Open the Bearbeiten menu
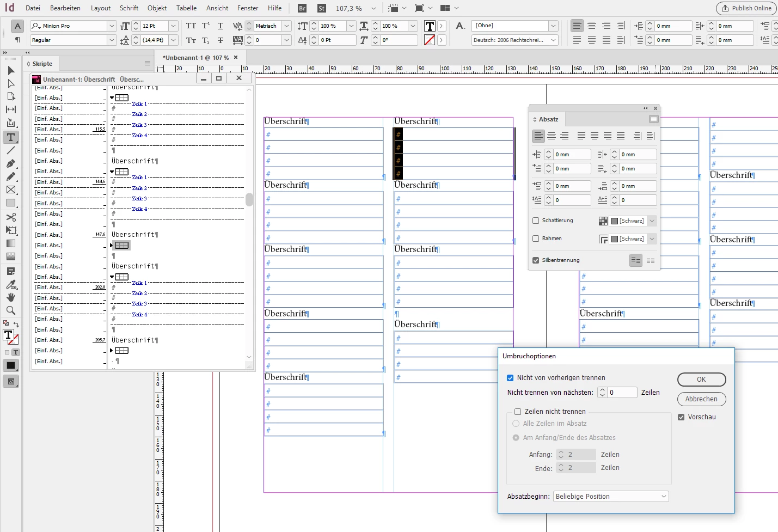This screenshot has height=532, width=778. (65, 8)
